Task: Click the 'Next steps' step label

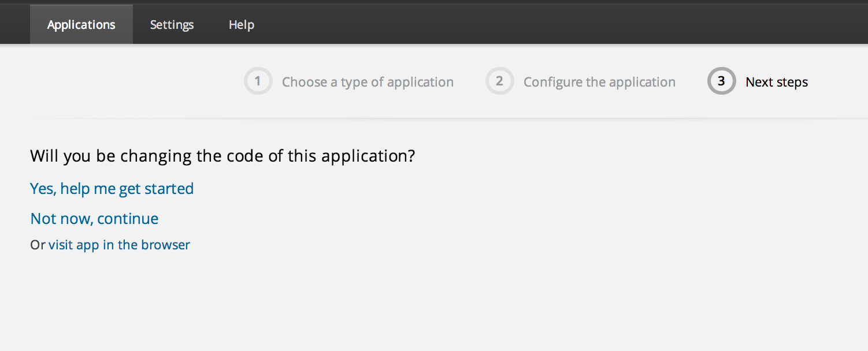Action: point(777,82)
